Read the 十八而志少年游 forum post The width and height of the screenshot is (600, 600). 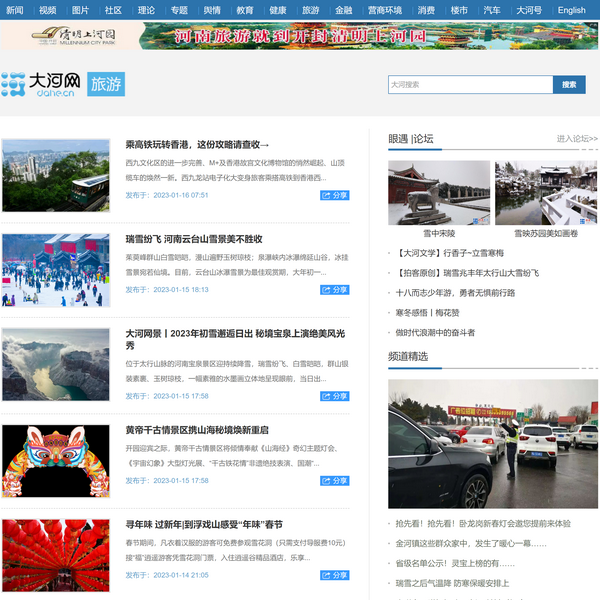441,293
